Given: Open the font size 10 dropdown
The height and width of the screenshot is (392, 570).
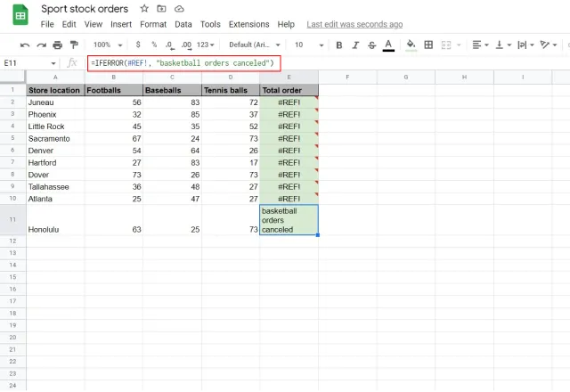Looking at the screenshot, I should coord(309,45).
